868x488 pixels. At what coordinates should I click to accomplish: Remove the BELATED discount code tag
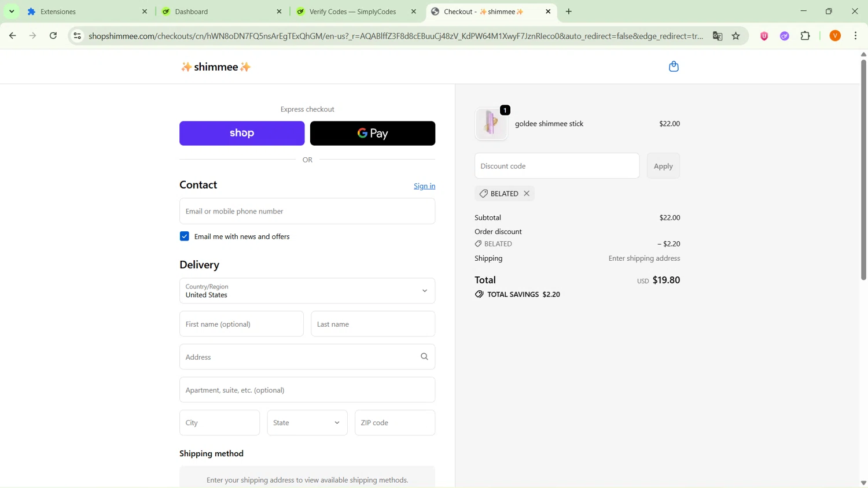527,194
